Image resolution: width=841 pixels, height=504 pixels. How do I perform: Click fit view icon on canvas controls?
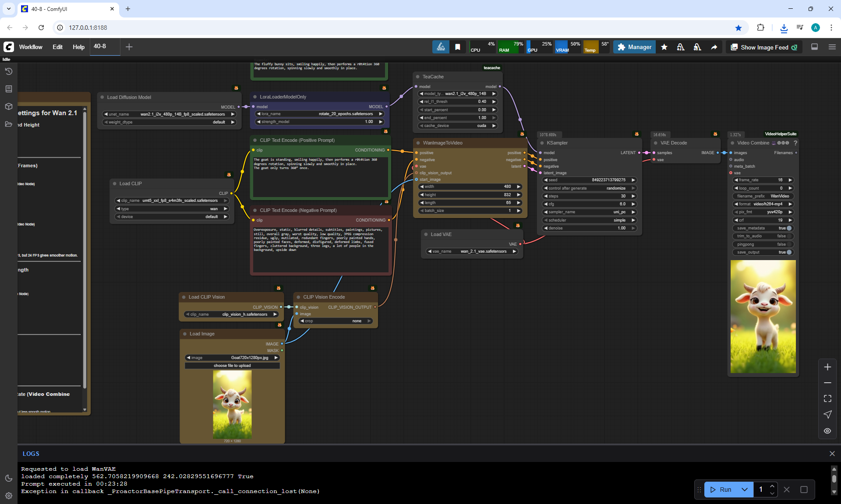click(x=827, y=398)
